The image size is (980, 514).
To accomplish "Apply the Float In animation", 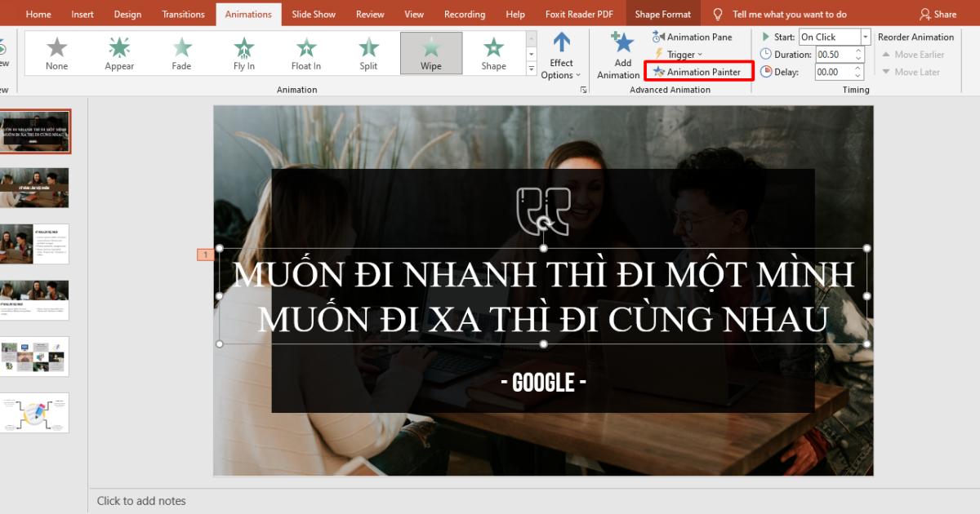I will coord(305,52).
